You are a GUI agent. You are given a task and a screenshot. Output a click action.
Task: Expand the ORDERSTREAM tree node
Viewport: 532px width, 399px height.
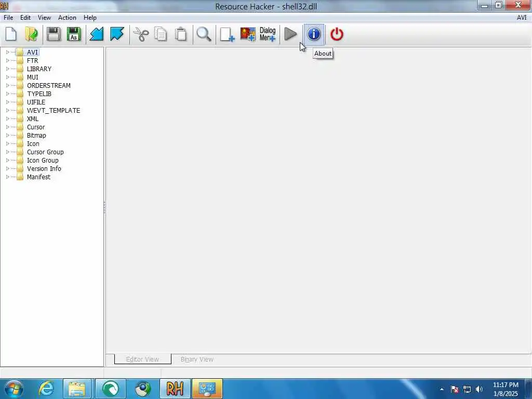click(x=7, y=86)
